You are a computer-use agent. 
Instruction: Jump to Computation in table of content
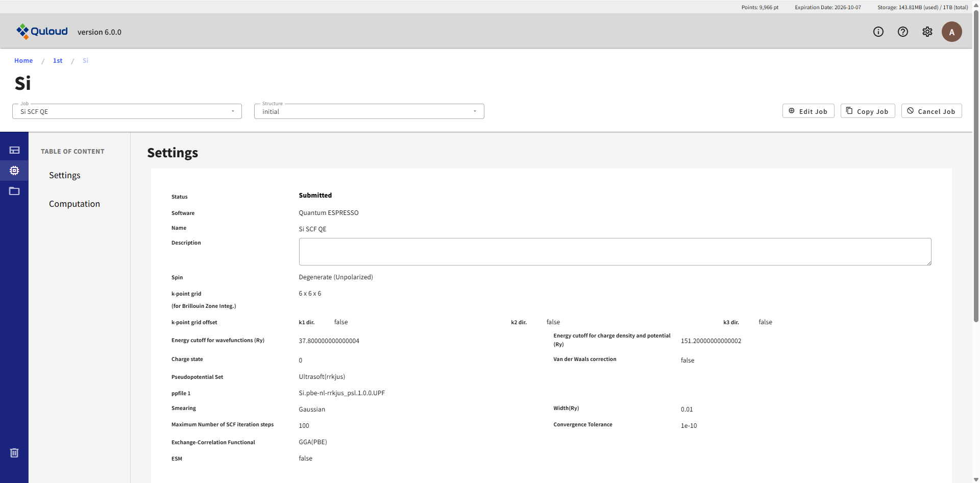tap(75, 204)
